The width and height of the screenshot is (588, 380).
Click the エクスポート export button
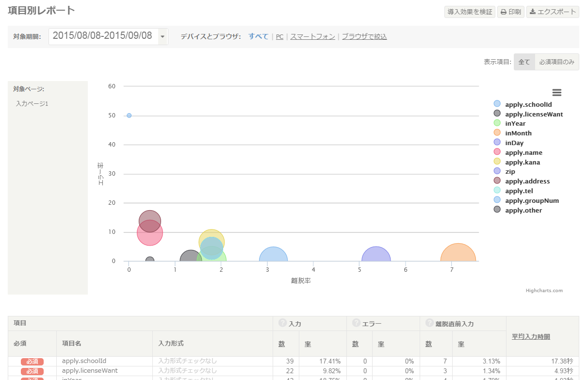(x=553, y=12)
